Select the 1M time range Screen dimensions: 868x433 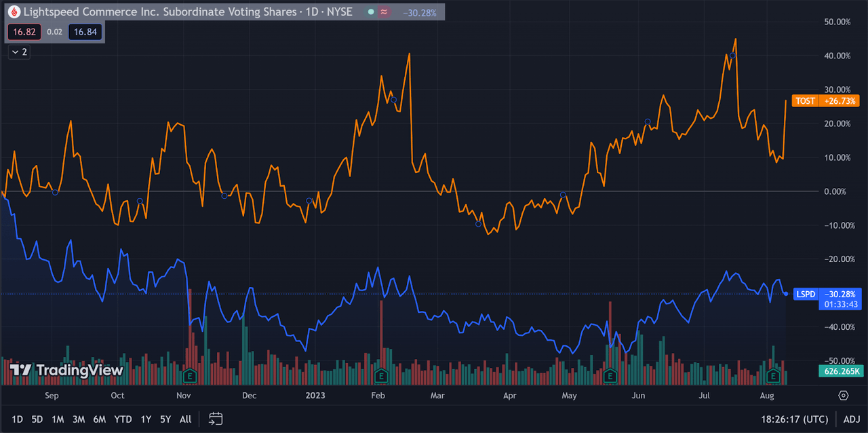coord(58,419)
